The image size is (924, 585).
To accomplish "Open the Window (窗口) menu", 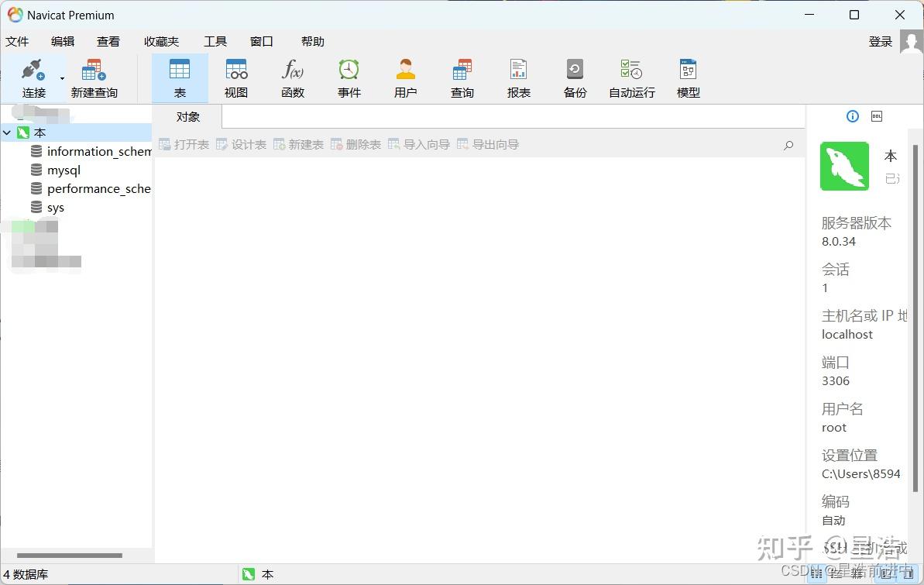I will [262, 41].
